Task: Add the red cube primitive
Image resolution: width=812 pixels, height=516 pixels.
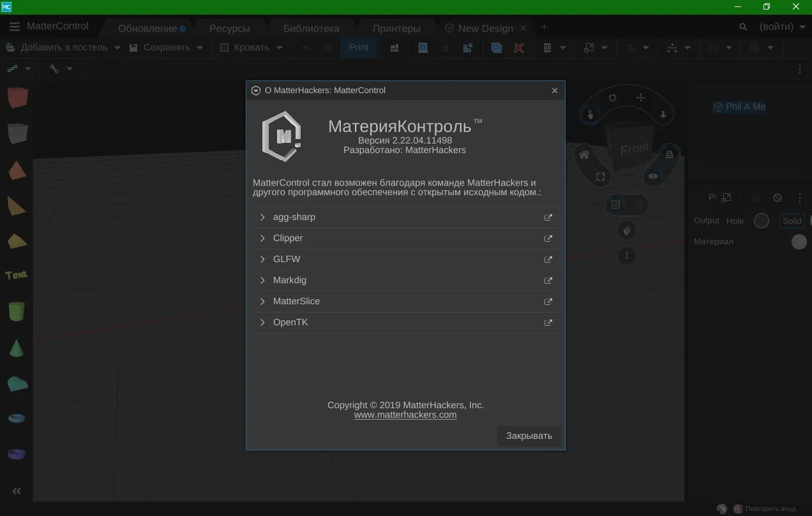Action: point(17,98)
